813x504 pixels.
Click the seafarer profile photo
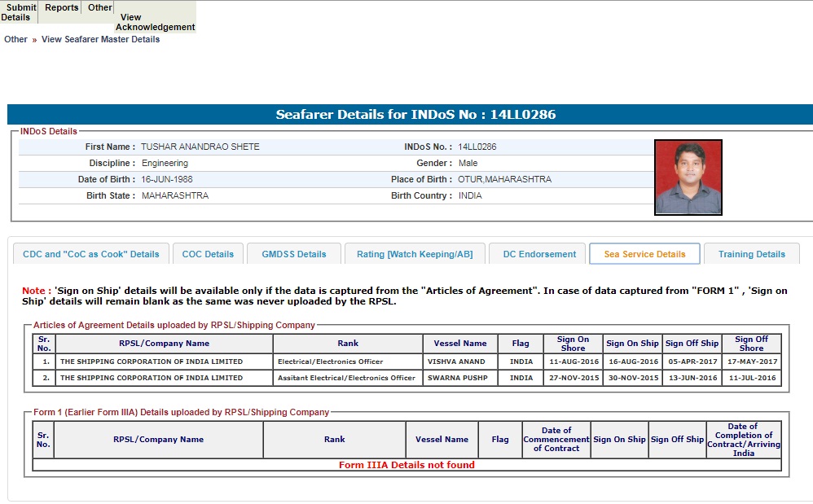688,177
